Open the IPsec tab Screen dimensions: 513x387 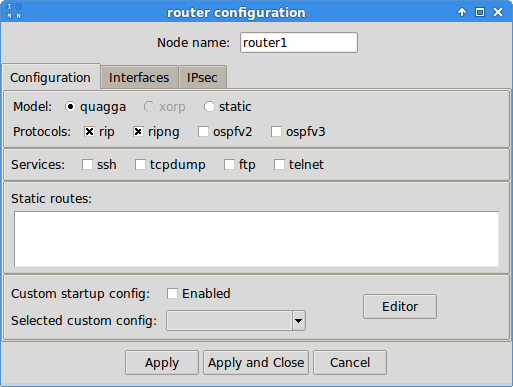coord(202,78)
